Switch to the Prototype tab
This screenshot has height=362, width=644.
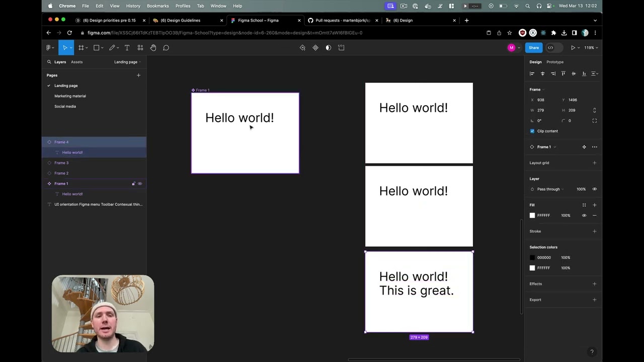point(555,62)
